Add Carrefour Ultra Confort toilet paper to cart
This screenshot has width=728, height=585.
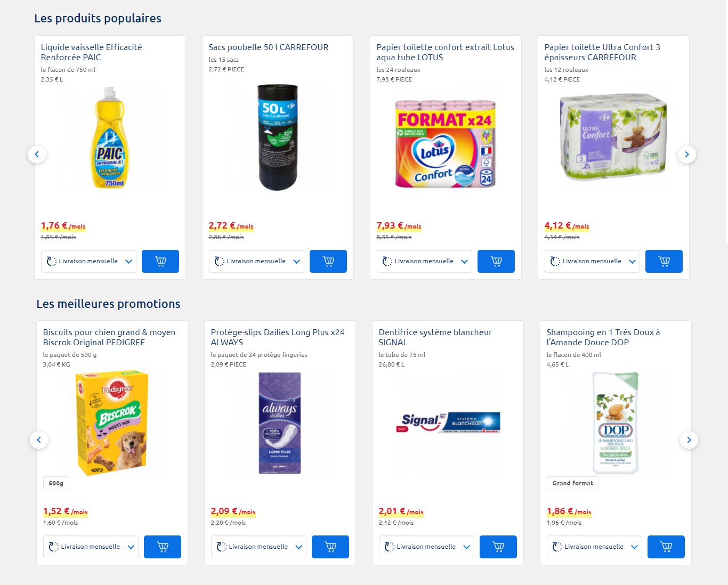point(664,261)
